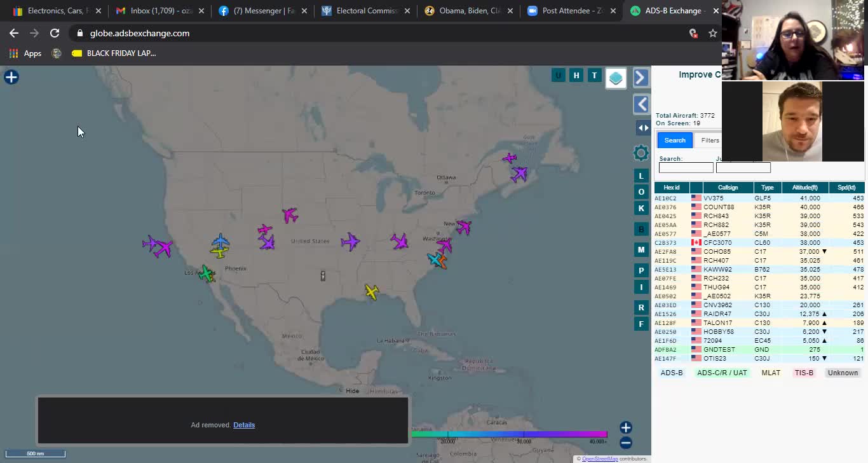
Task: Toggle the L map button
Action: [x=641, y=176]
